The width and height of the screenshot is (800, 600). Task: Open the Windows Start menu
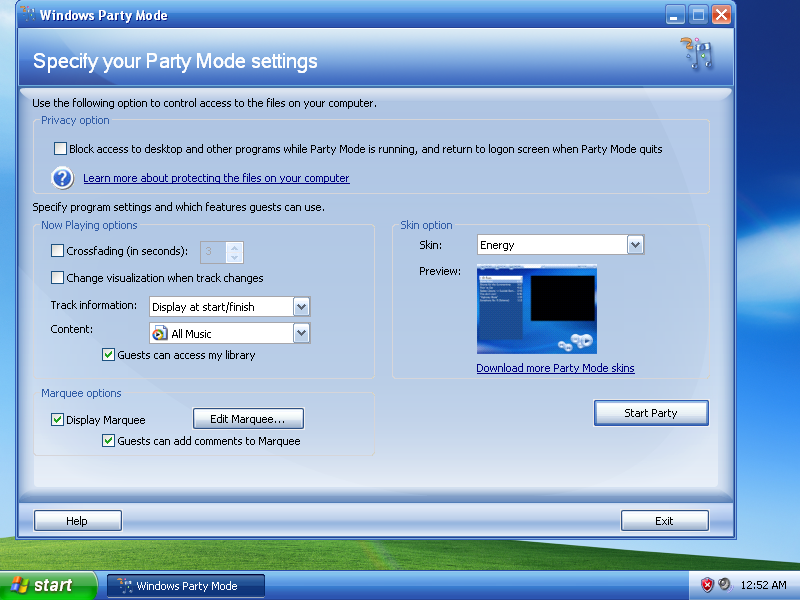pyautogui.click(x=47, y=585)
